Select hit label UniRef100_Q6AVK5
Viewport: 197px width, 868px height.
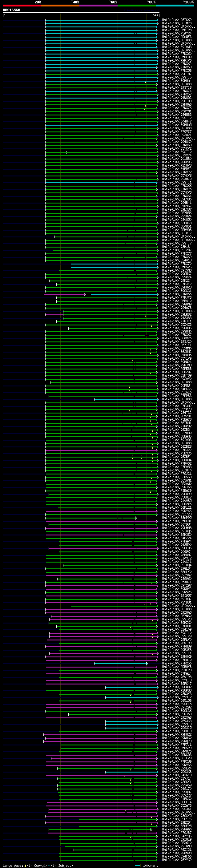coord(177,338)
